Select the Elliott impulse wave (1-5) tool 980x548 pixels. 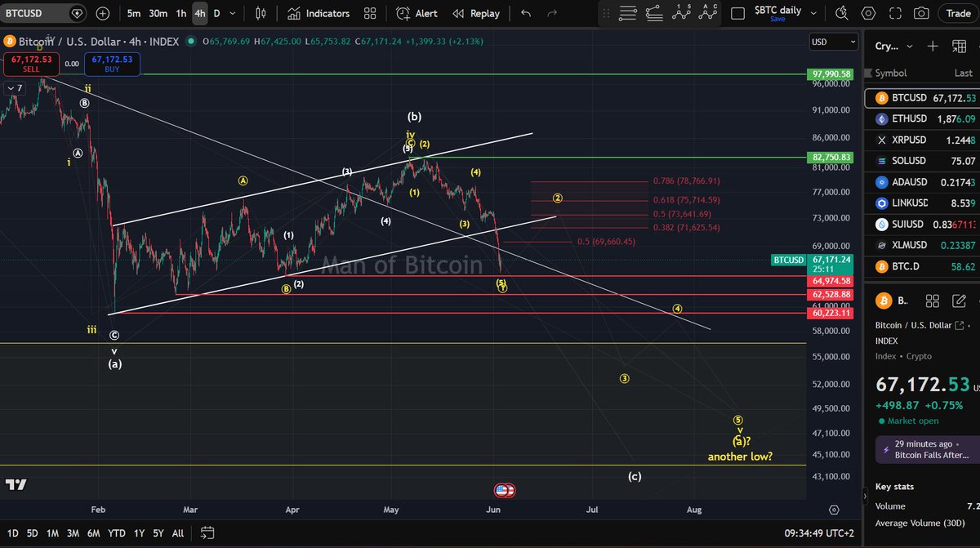coord(681,13)
